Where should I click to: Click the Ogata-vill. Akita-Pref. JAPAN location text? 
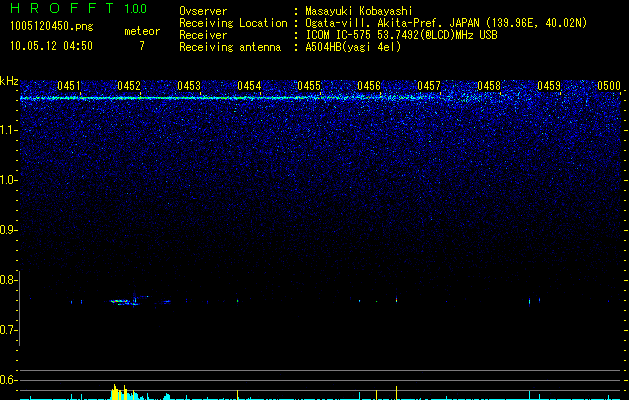click(446, 23)
